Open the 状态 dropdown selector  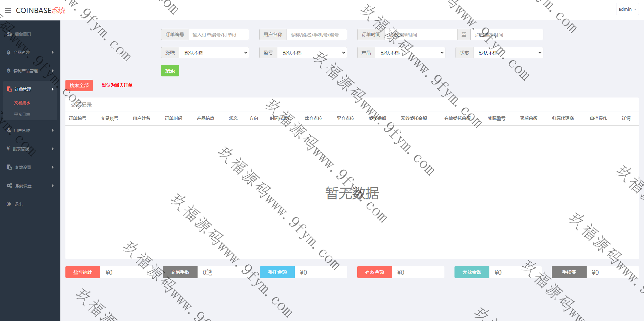[x=508, y=53]
